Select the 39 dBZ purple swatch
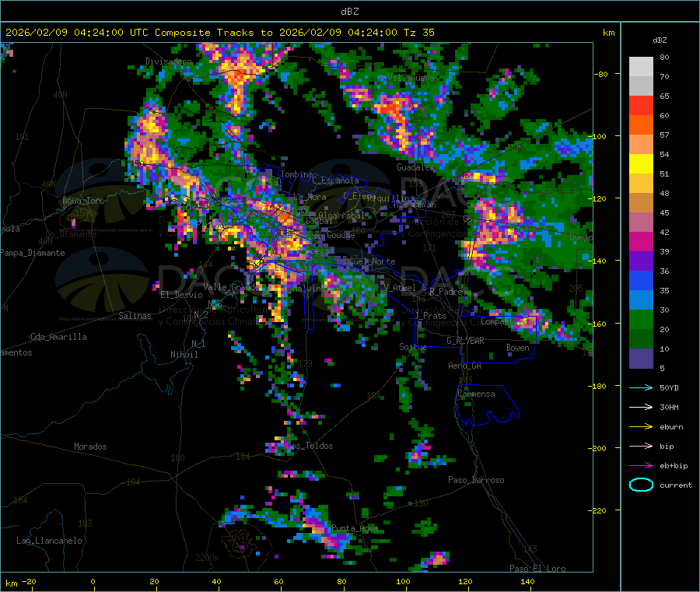Viewport: 700px width, 592px height. coord(641,261)
